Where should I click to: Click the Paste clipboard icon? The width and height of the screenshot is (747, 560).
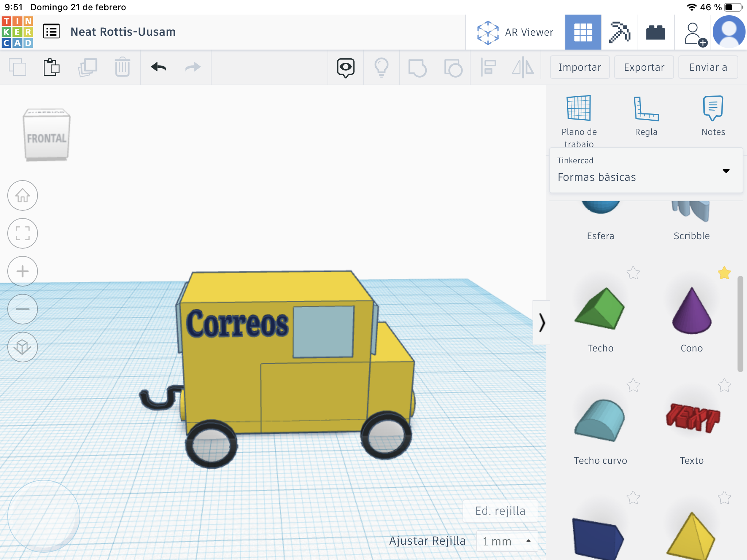(x=51, y=67)
